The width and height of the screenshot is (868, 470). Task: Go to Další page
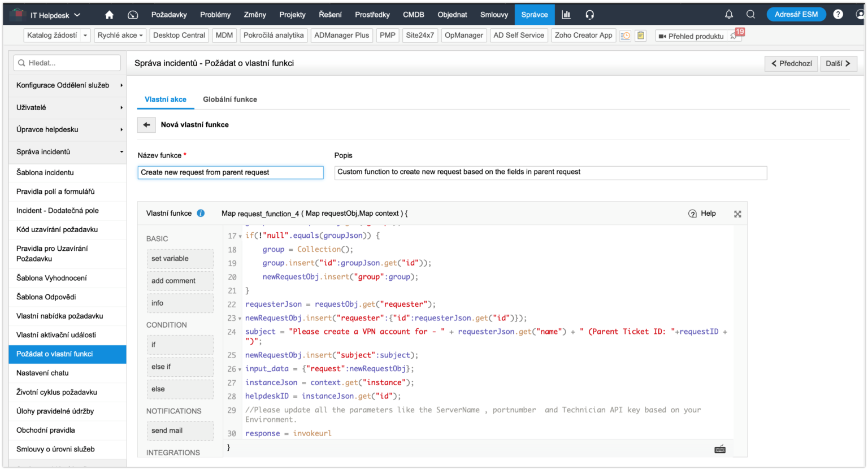click(x=837, y=64)
